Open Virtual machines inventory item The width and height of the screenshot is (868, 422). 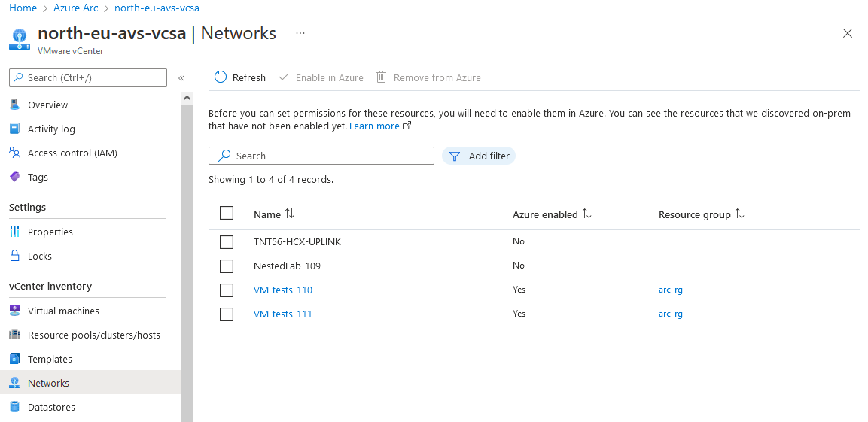(64, 311)
